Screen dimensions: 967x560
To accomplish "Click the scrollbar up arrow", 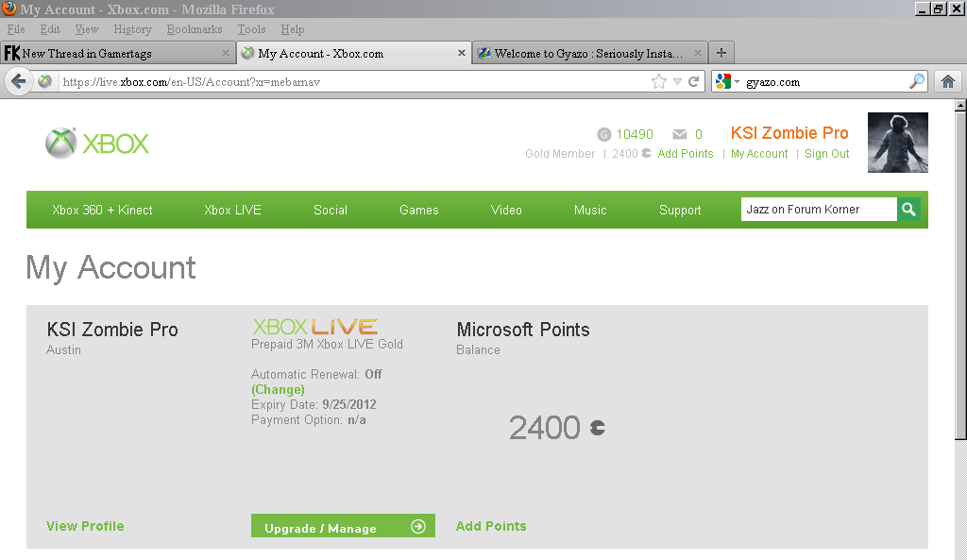I will 960,106.
